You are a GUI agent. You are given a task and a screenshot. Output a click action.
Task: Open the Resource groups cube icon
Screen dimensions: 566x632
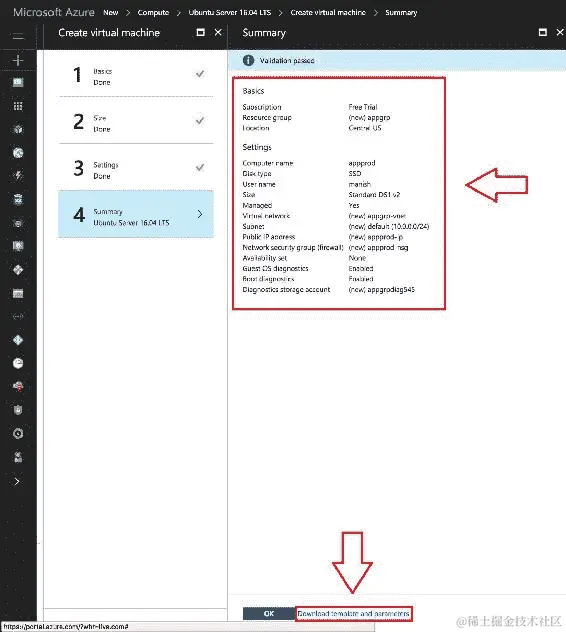click(x=18, y=129)
